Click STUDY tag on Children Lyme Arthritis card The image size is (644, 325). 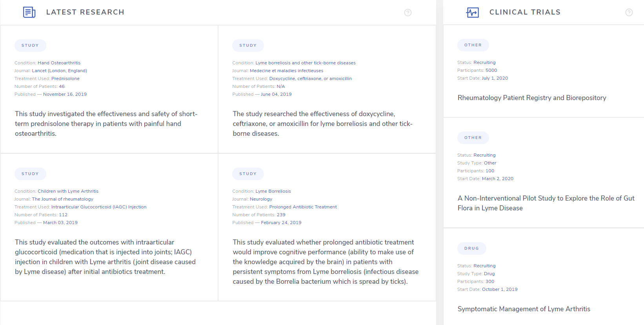tap(30, 174)
